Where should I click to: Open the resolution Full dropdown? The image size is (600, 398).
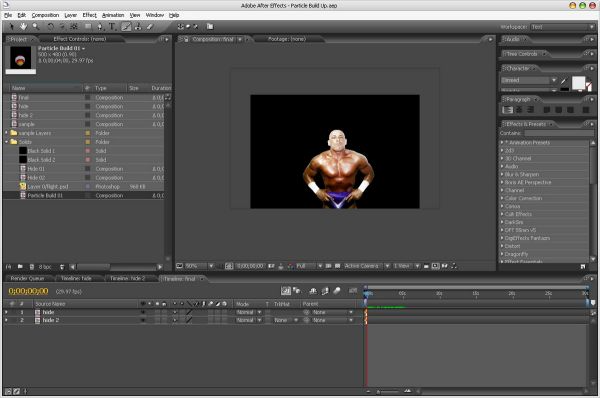[309, 266]
